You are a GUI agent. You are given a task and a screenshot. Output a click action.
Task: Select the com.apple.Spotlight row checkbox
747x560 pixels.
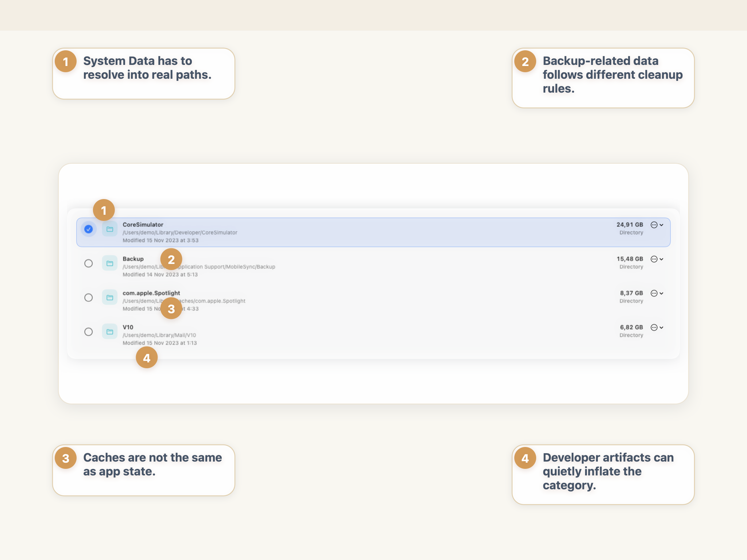[89, 297]
